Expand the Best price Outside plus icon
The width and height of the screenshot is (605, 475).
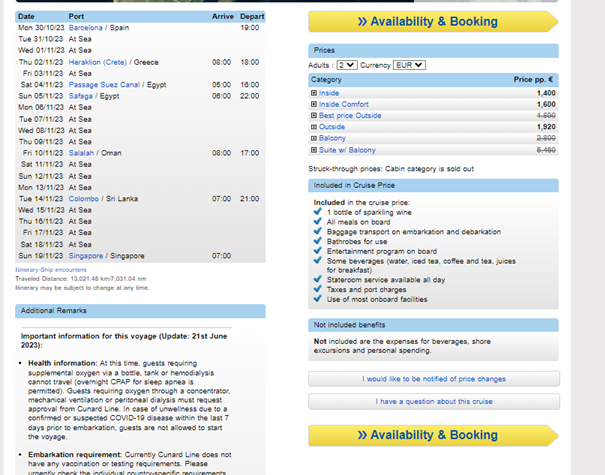[314, 115]
